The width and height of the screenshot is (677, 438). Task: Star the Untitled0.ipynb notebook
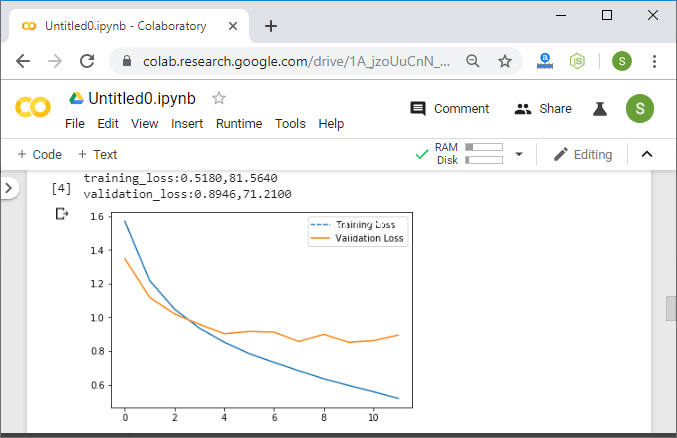pyautogui.click(x=219, y=98)
